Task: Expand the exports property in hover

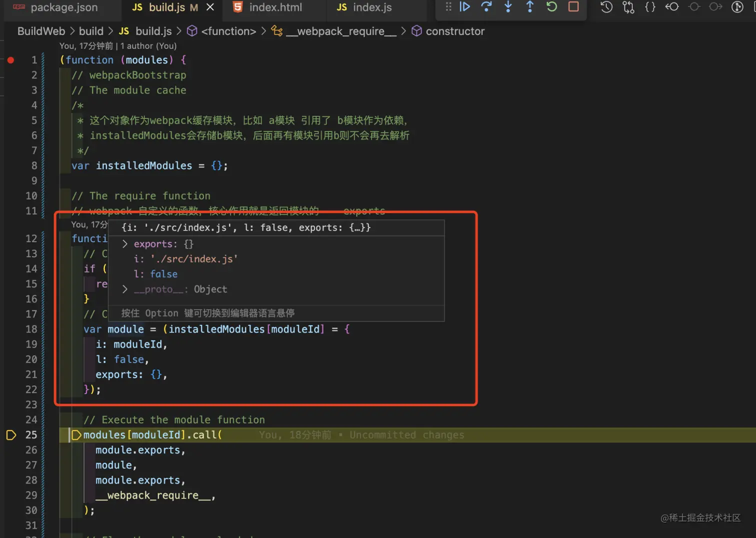Action: coord(125,244)
